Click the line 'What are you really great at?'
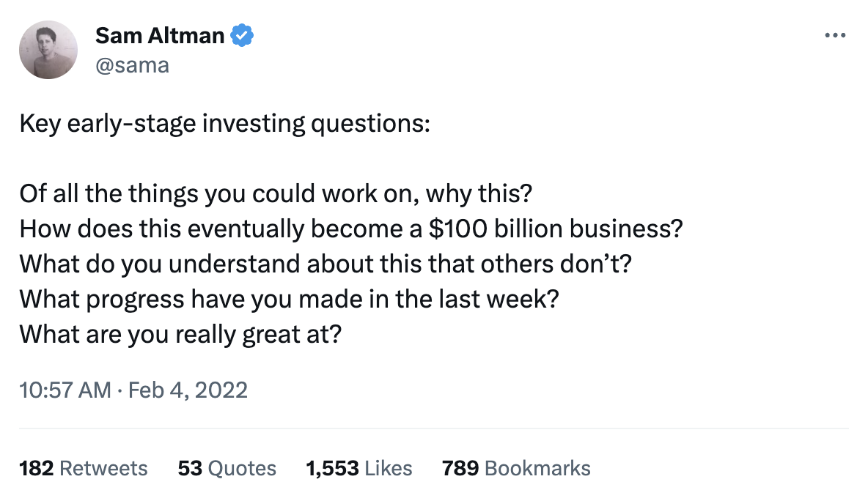This screenshot has width=868, height=501. coord(180,334)
